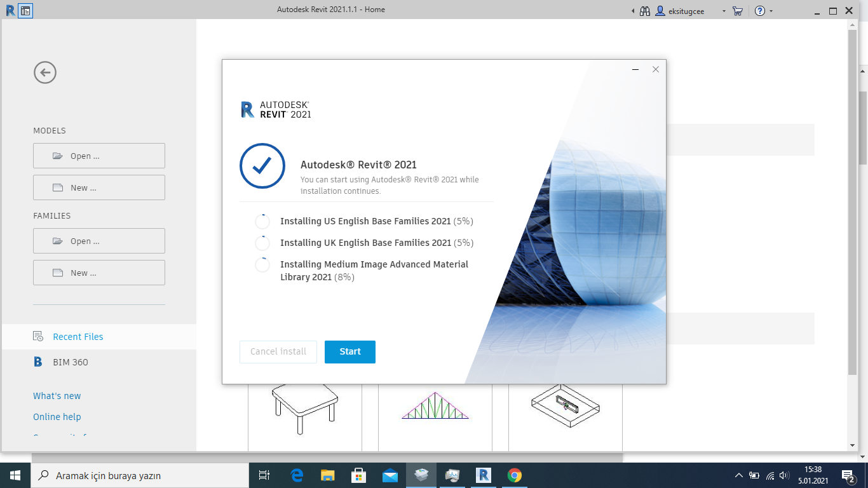Minimize the Revit 2021 installer dialog
This screenshot has height=488, width=868.
pyautogui.click(x=635, y=69)
